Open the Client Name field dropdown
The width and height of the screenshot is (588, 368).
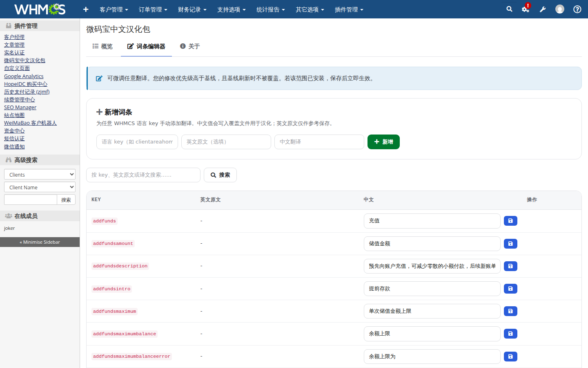coord(40,187)
